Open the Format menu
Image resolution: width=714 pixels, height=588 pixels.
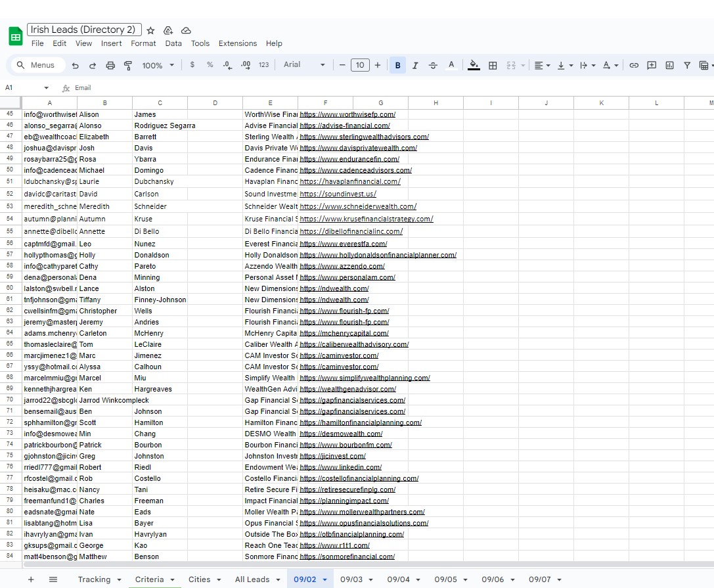(x=143, y=43)
